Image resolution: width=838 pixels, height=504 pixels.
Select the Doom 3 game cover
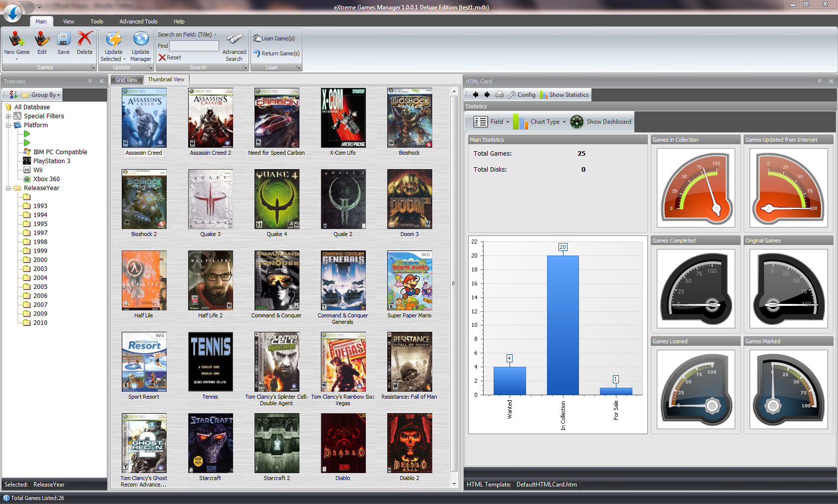coord(409,199)
